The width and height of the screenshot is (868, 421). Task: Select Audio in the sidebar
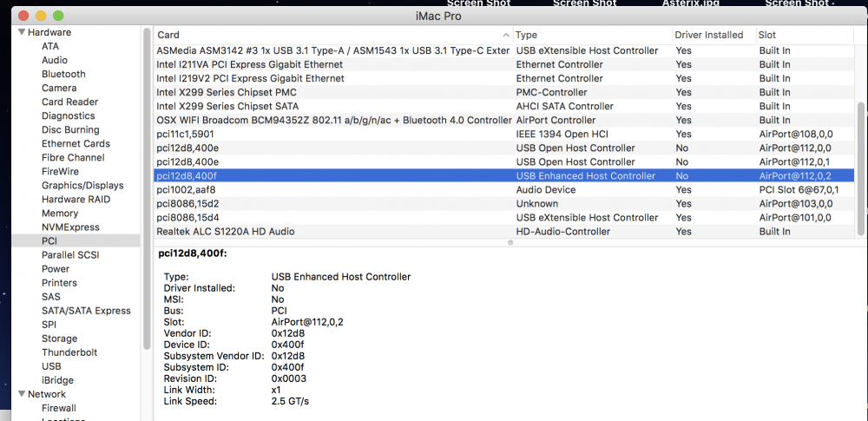click(x=55, y=61)
